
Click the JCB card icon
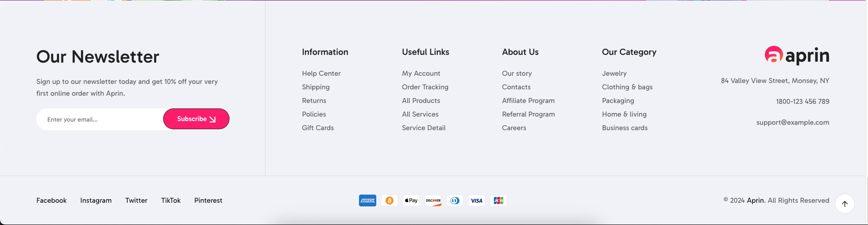point(498,201)
